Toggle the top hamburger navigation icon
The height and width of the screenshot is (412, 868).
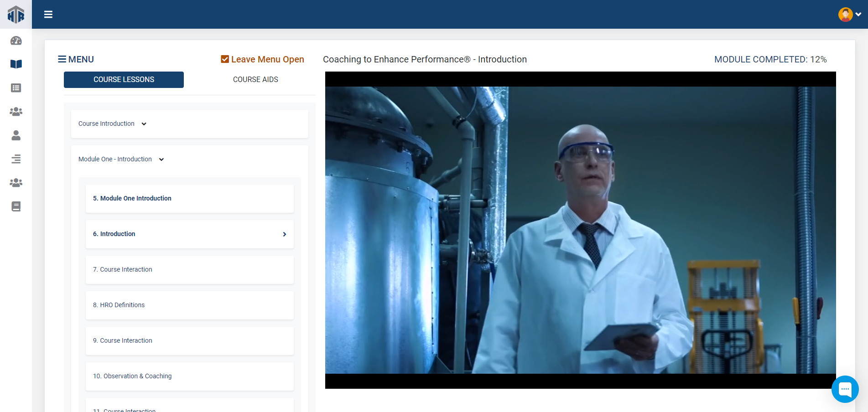point(48,15)
